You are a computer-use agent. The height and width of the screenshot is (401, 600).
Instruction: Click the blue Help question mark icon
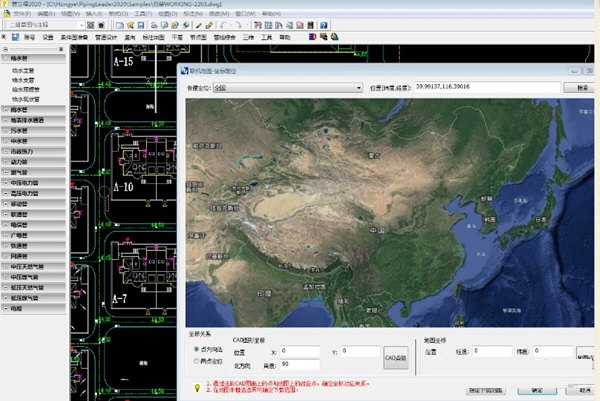(323, 25)
